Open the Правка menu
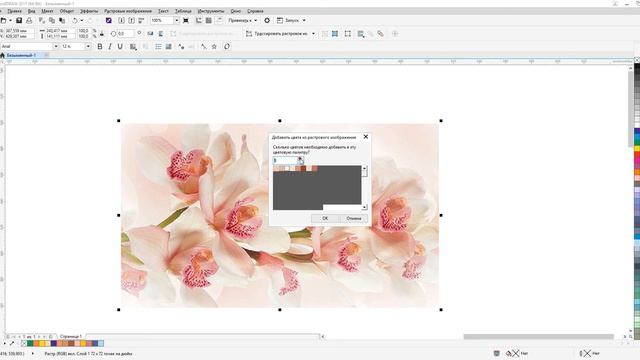Image resolution: width=640 pixels, height=360 pixels. [14, 11]
